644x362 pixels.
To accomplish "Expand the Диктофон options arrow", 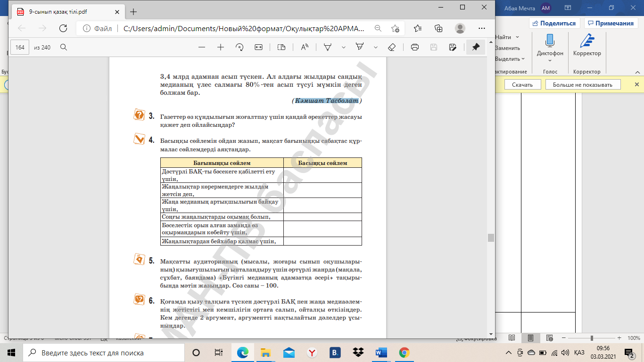I will 550,60.
